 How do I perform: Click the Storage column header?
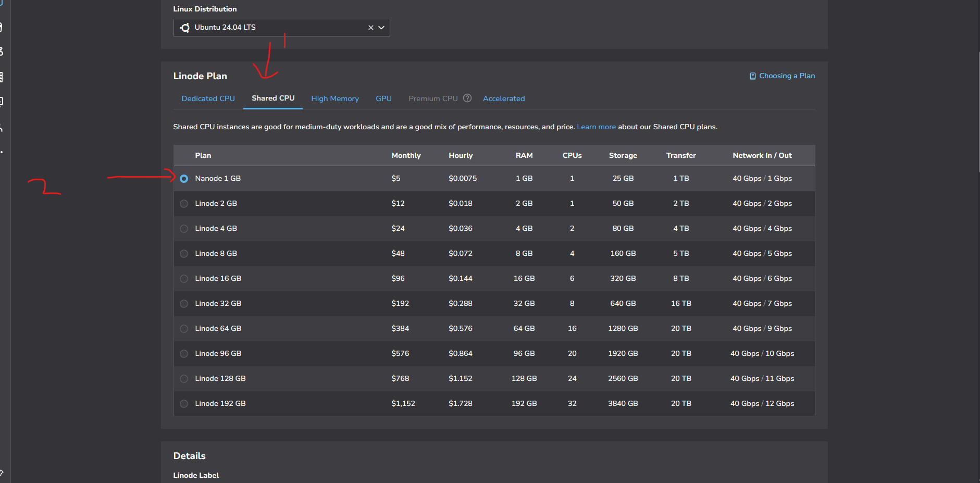tap(623, 155)
